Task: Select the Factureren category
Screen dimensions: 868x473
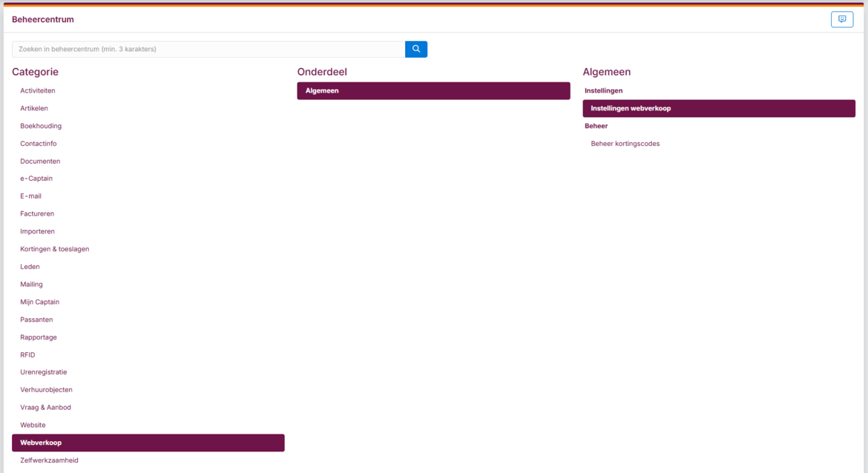Action: [37, 214]
